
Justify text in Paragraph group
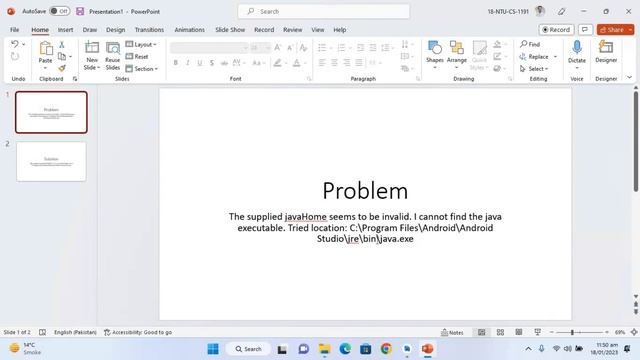pyautogui.click(x=359, y=63)
